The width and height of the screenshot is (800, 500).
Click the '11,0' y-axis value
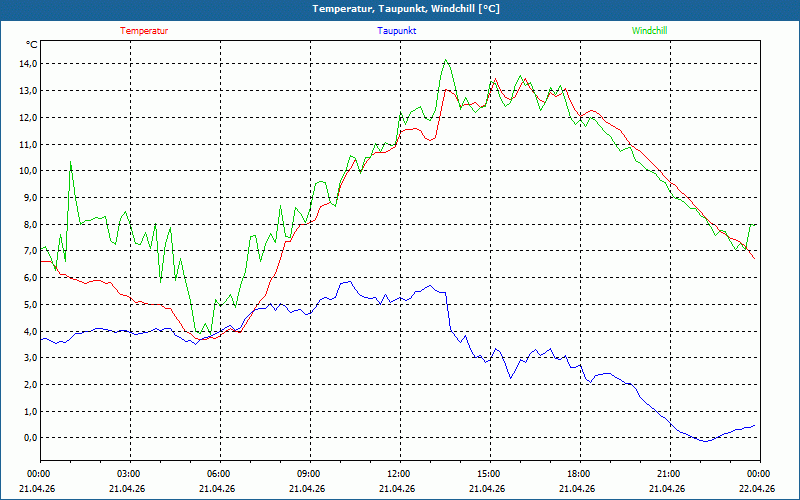[28, 144]
